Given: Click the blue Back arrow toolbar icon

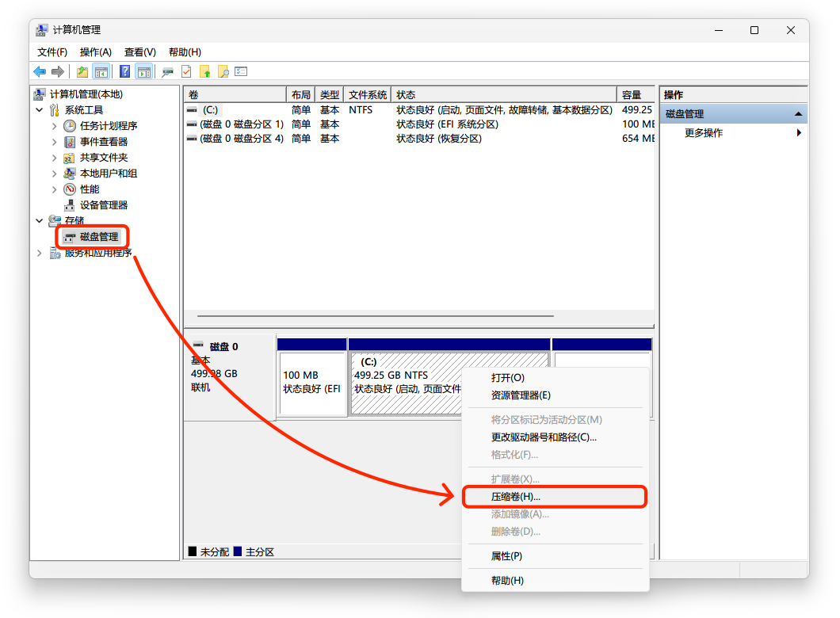Looking at the screenshot, I should coord(39,72).
